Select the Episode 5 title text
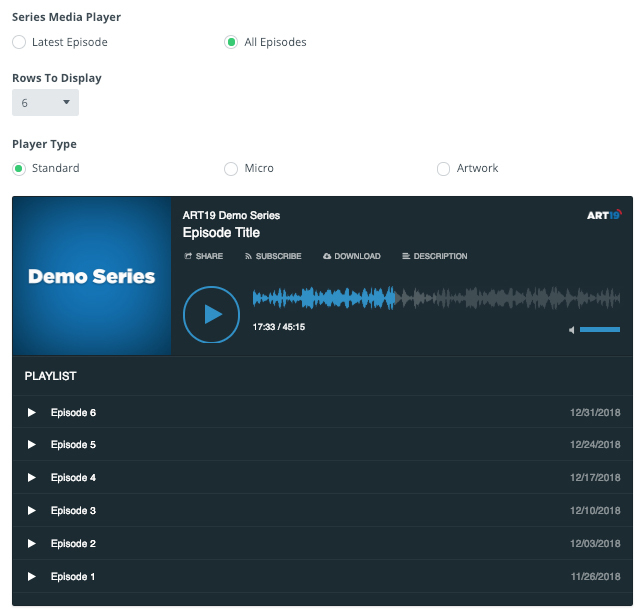644x616 pixels. coord(73,444)
